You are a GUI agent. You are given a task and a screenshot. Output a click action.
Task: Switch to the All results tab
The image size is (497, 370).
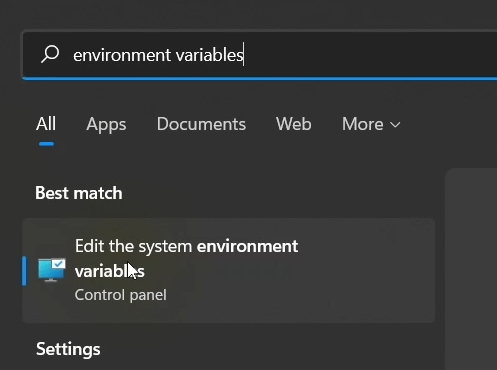point(46,124)
